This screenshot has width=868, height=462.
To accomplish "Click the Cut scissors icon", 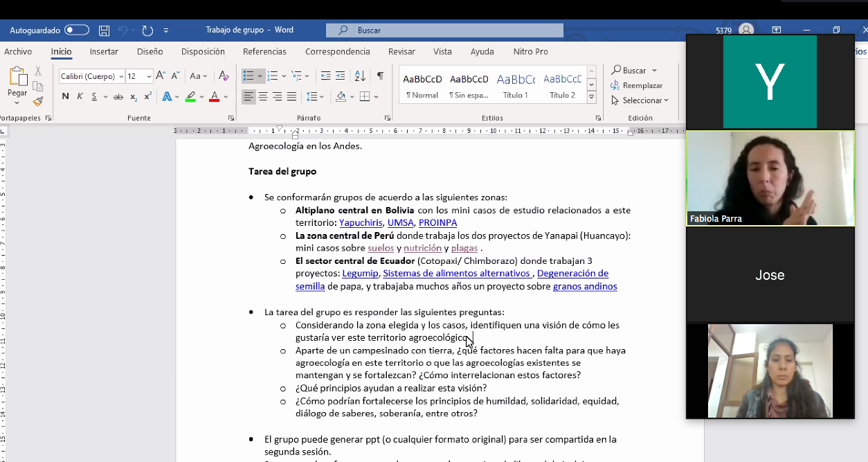I will 38,71.
